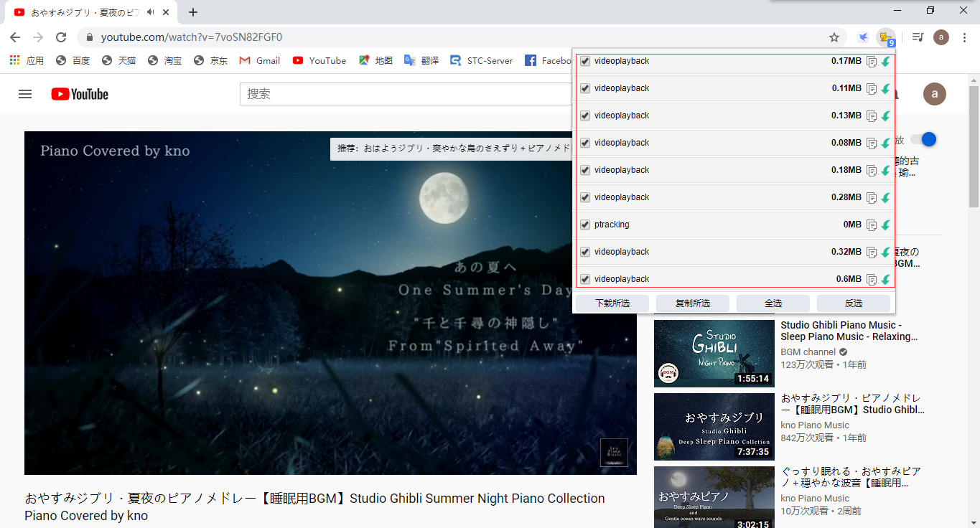Viewport: 980px width, 528px height.
Task: Click the 推荐 suggestion card on the video
Action: pyautogui.click(x=451, y=149)
